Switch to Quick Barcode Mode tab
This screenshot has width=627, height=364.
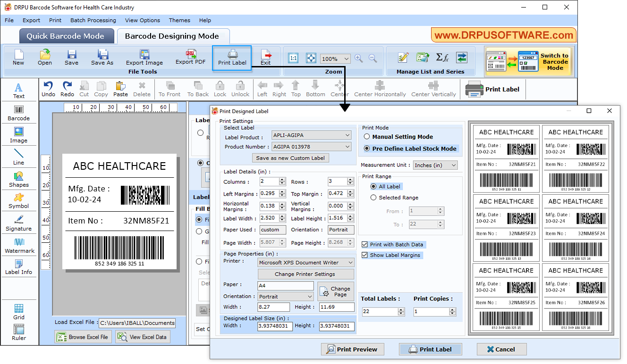pyautogui.click(x=66, y=35)
